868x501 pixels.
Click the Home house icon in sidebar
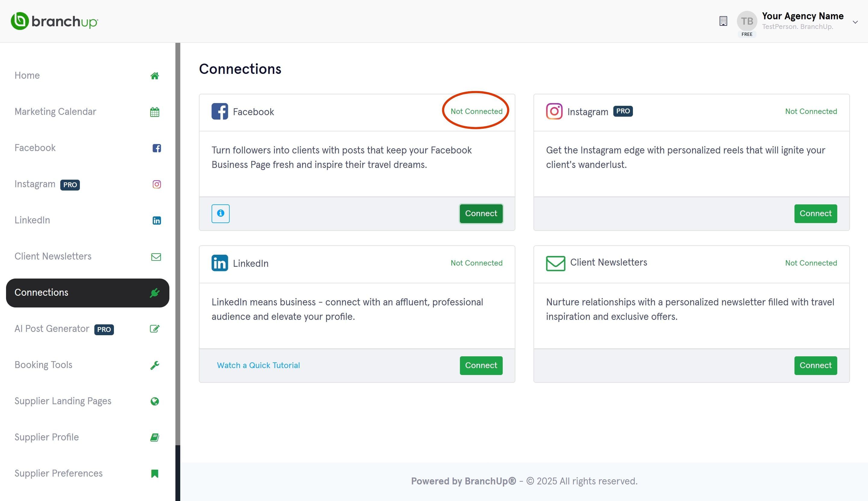pyautogui.click(x=155, y=76)
